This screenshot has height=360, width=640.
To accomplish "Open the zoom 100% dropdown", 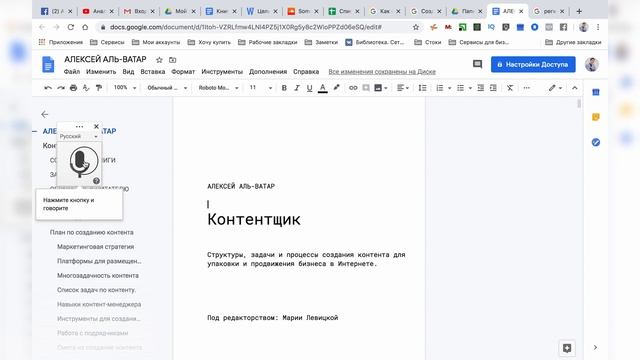I will pos(124,88).
